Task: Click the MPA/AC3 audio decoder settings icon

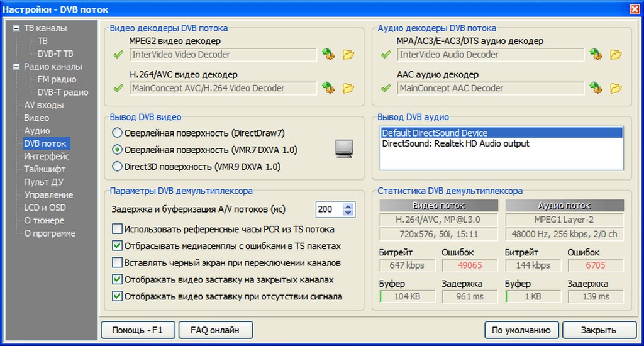Action: click(x=596, y=55)
